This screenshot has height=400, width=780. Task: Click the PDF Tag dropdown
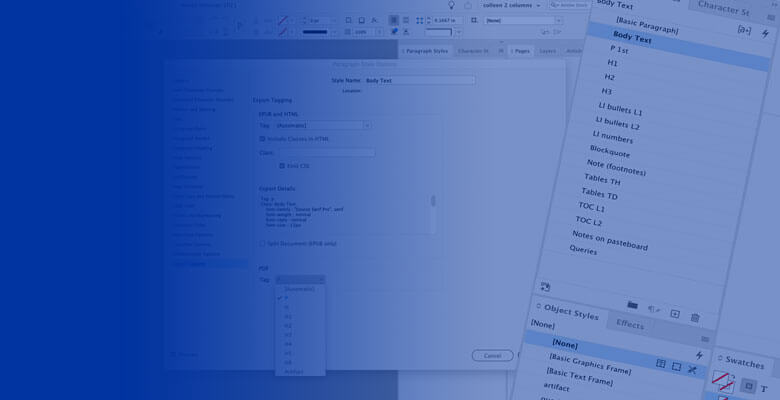pyautogui.click(x=300, y=280)
